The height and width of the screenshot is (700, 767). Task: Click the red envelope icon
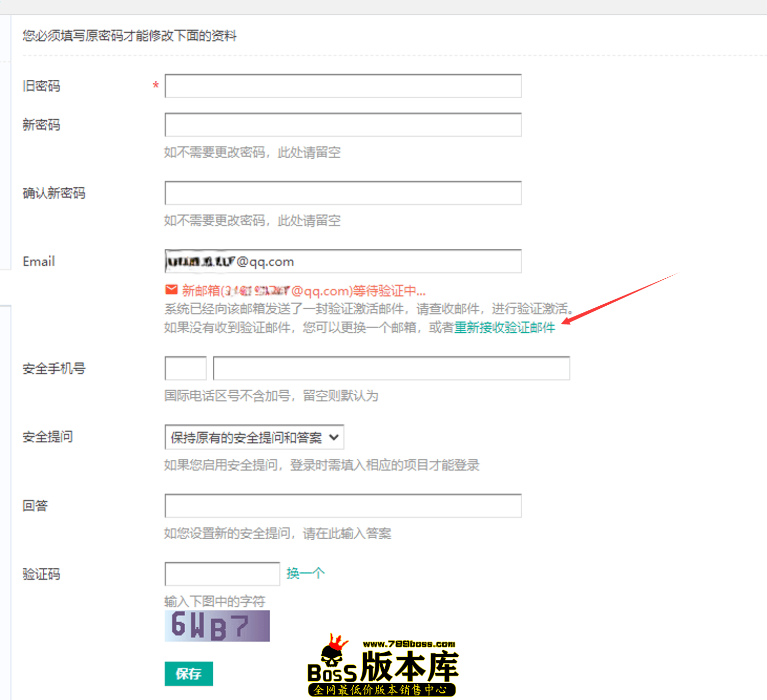coord(171,290)
